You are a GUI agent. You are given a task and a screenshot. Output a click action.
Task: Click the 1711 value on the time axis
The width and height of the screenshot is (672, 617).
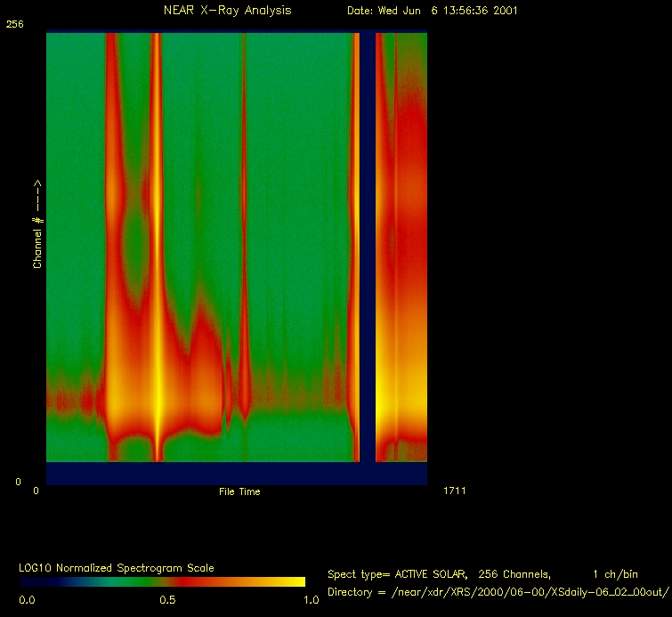453,491
